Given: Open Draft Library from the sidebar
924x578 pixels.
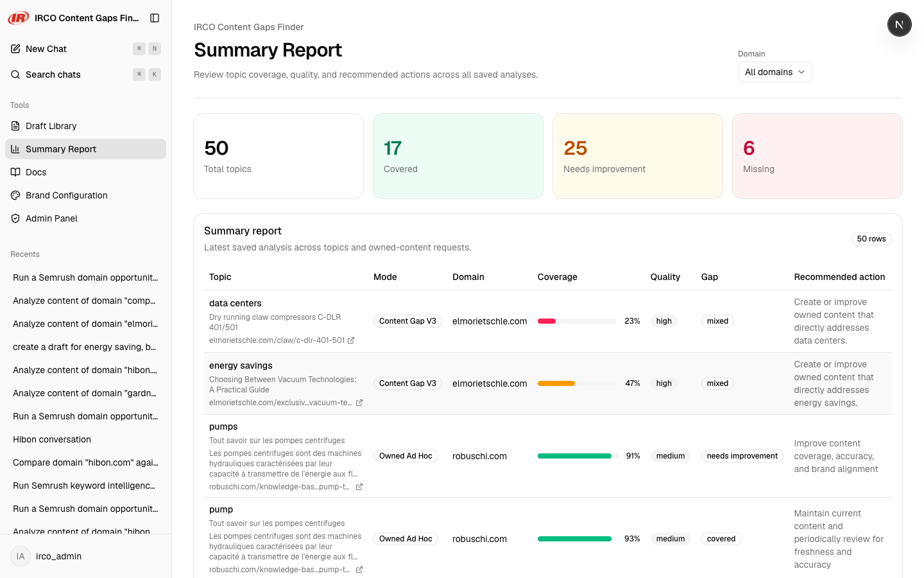Looking at the screenshot, I should point(85,126).
